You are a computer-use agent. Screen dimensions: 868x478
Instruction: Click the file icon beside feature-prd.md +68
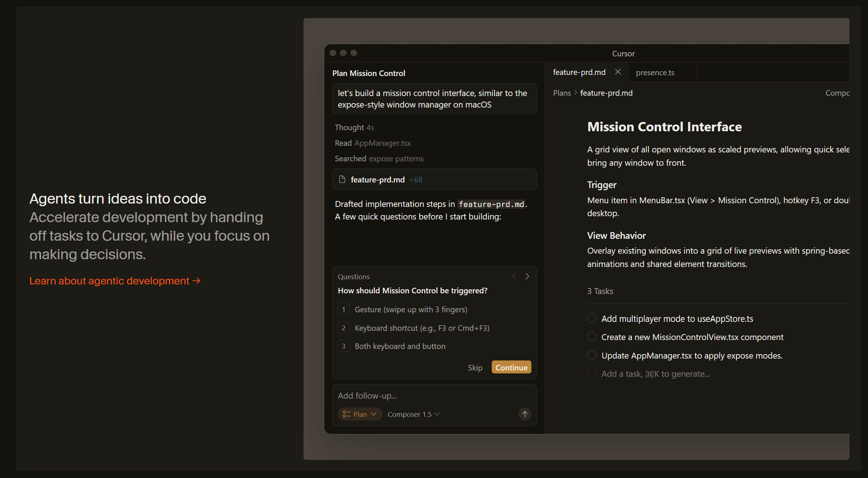pyautogui.click(x=342, y=179)
